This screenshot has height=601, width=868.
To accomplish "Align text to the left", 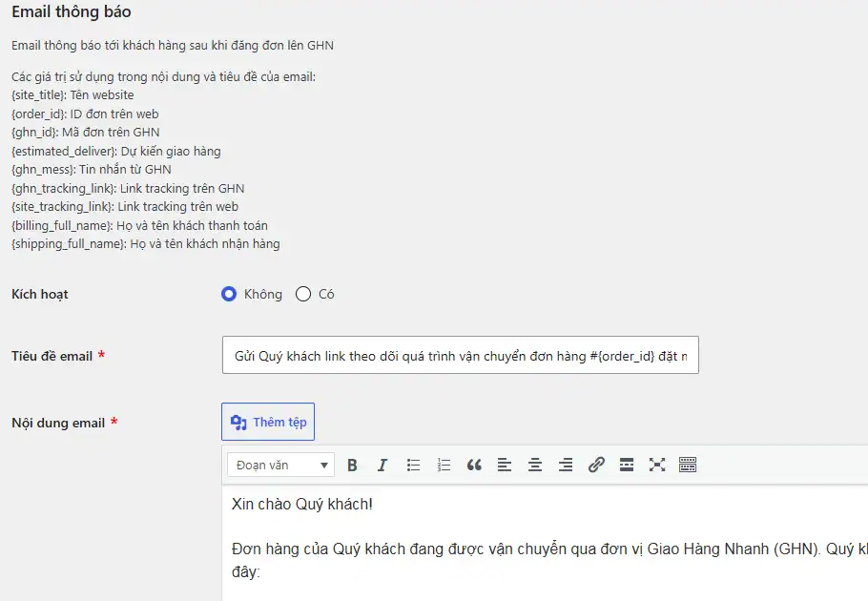I will click(x=505, y=465).
